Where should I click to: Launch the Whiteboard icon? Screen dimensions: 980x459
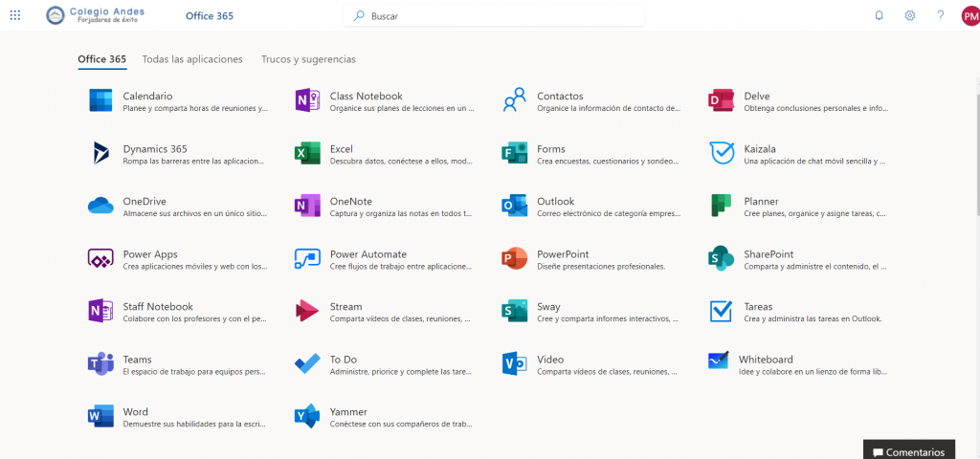[719, 361]
